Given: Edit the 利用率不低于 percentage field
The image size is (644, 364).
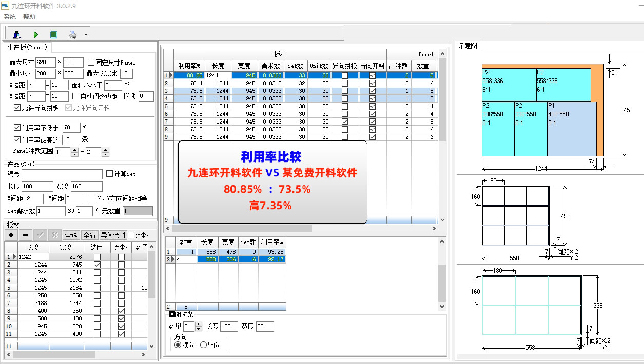Looking at the screenshot, I should (71, 128).
